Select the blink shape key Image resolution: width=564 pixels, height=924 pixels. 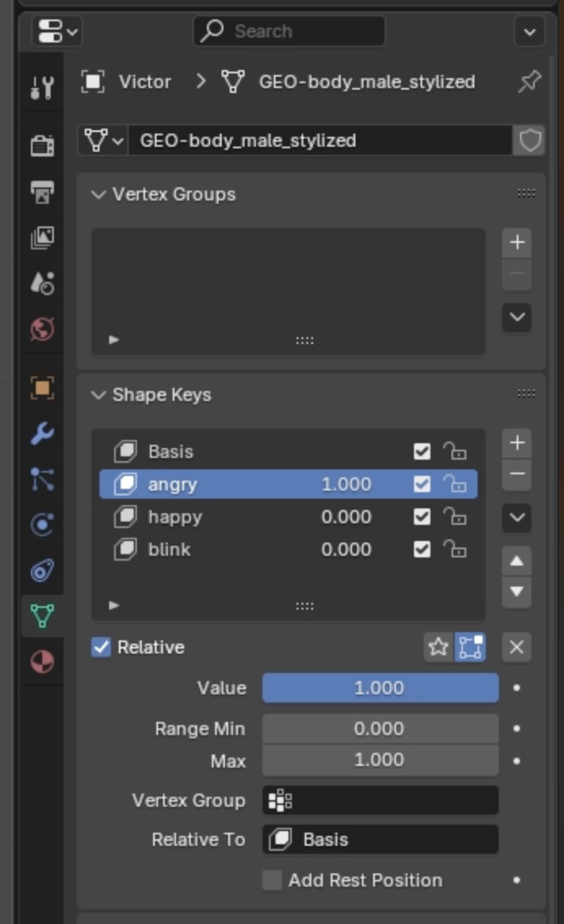click(x=289, y=549)
